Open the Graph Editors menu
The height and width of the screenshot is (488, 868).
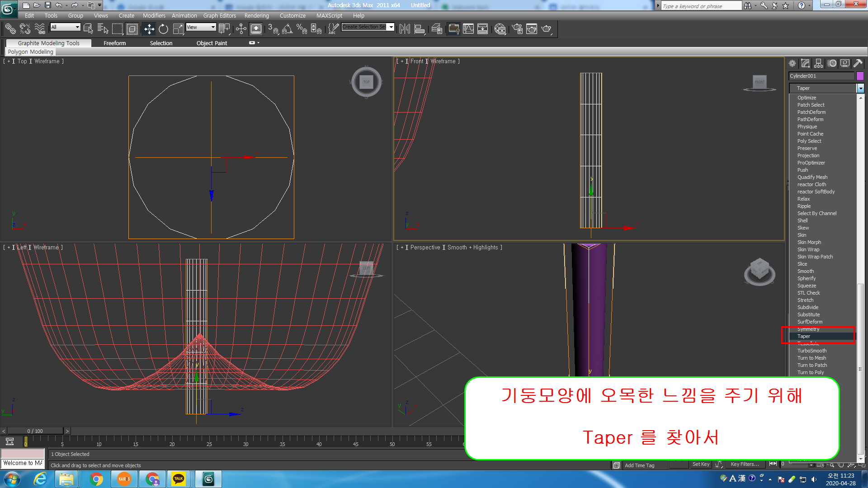click(x=219, y=15)
